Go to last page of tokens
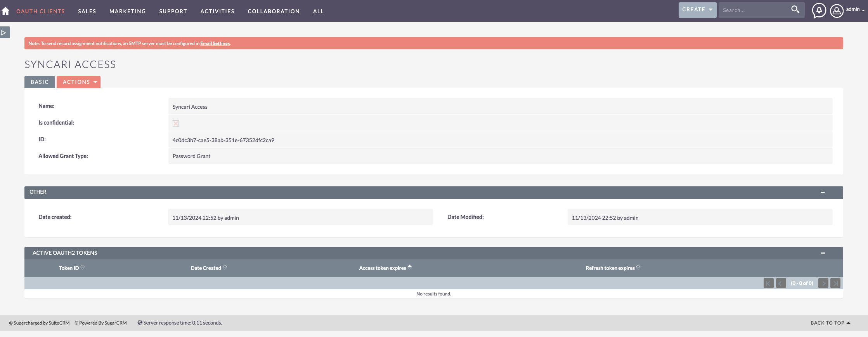The width and height of the screenshot is (868, 337). 835,283
